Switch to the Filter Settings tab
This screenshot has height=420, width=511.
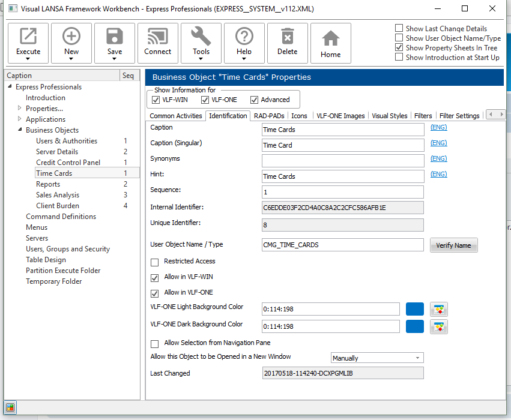click(459, 116)
